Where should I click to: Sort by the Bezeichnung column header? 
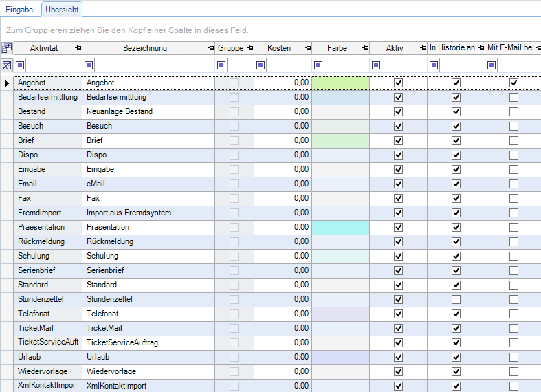144,48
